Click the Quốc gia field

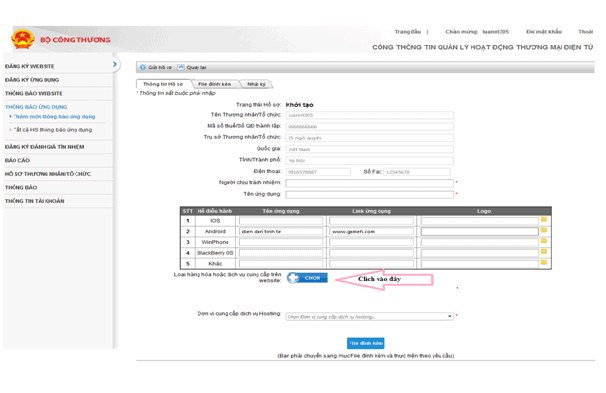coord(369,149)
